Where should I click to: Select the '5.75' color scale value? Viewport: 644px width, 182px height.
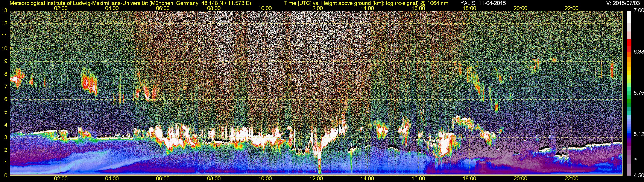coord(639,93)
